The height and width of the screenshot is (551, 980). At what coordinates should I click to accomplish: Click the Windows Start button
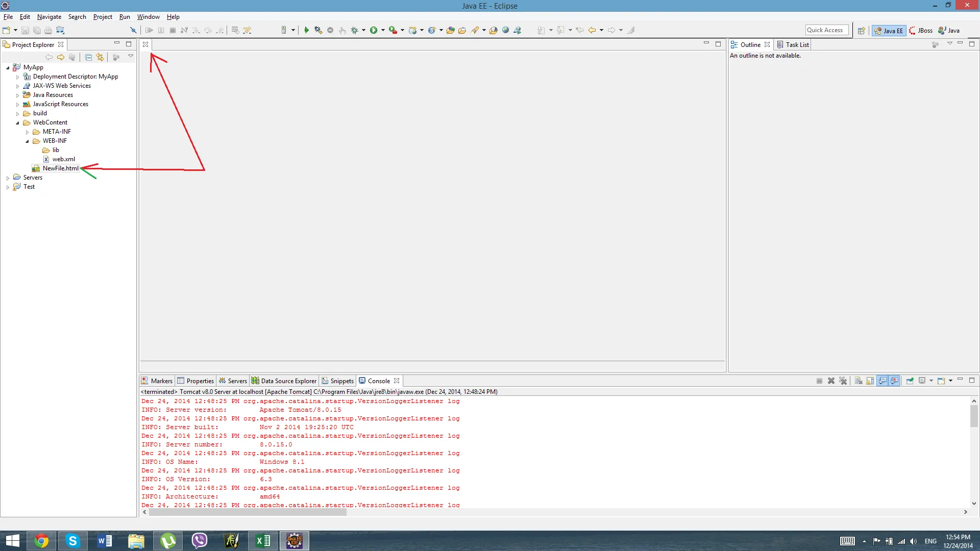[12, 541]
